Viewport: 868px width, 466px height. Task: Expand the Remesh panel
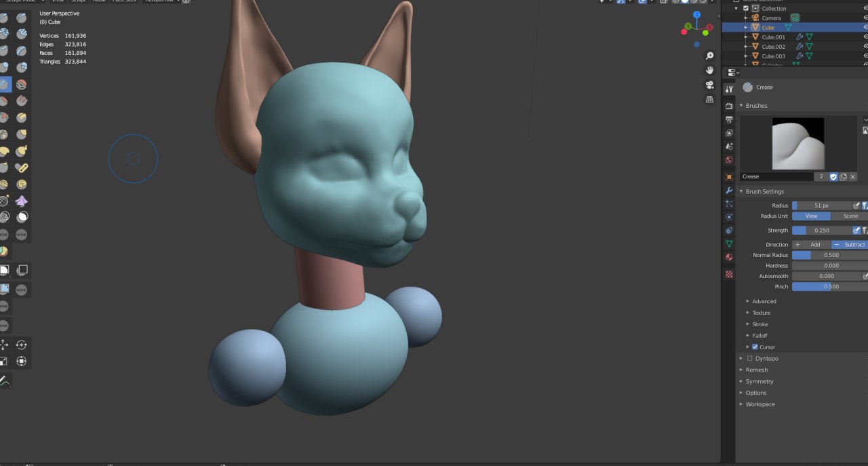click(x=741, y=370)
